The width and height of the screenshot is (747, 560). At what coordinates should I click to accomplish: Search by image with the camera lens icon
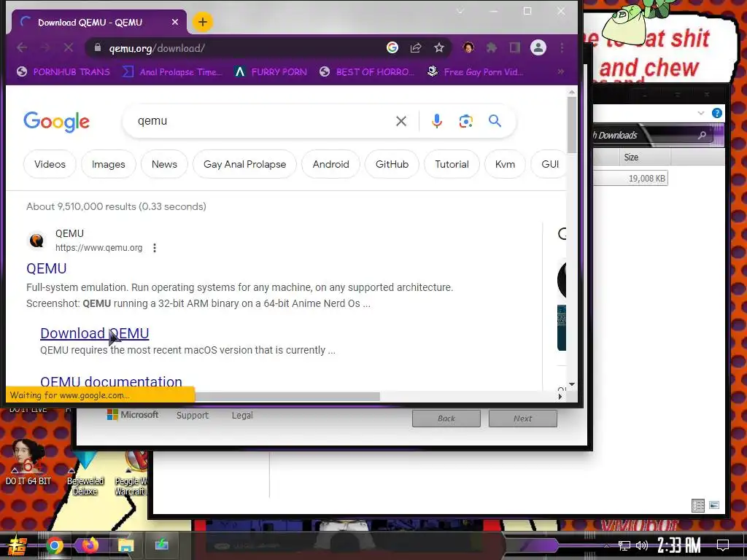click(x=465, y=121)
